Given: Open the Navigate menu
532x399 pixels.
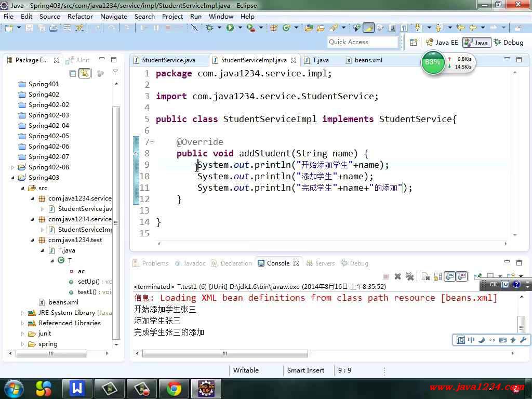Looking at the screenshot, I should click(x=114, y=16).
